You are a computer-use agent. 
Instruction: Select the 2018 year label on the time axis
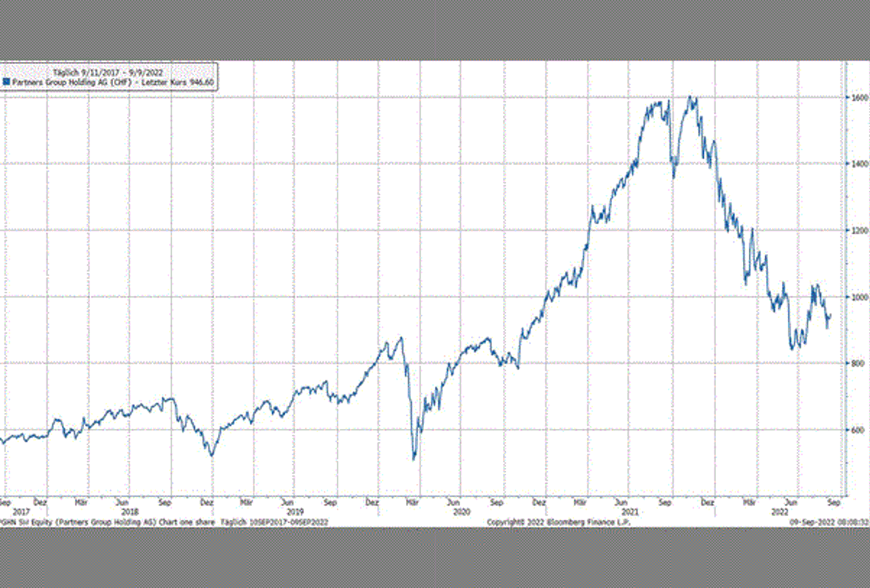coord(130,512)
